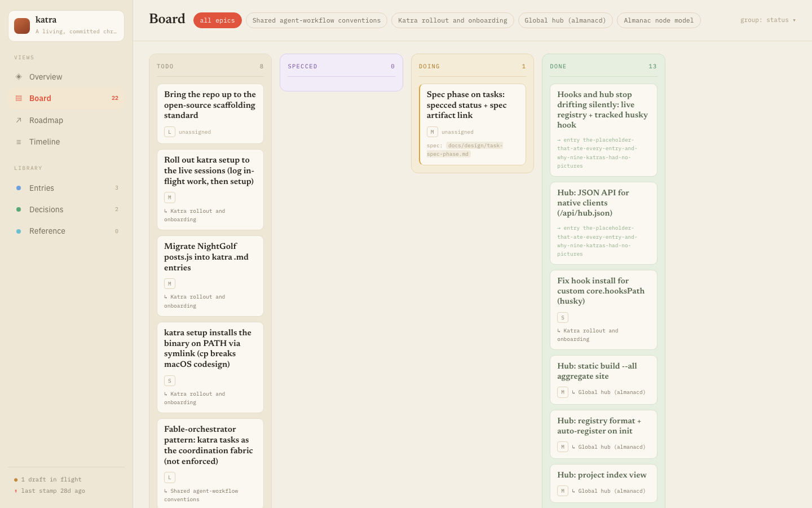Click the unassigned label on Spec phase card
This screenshot has height=508, width=812.
point(457,132)
